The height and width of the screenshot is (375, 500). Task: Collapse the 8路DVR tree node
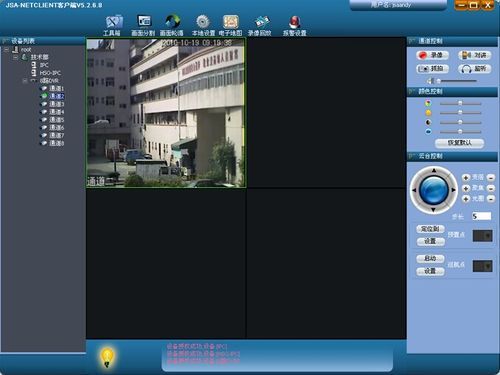25,81
